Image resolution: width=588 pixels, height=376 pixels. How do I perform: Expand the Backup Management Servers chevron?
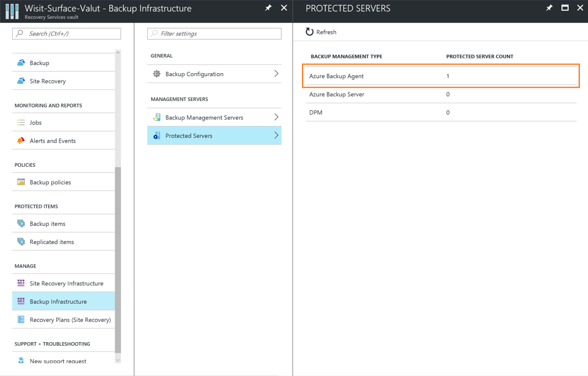tap(277, 117)
